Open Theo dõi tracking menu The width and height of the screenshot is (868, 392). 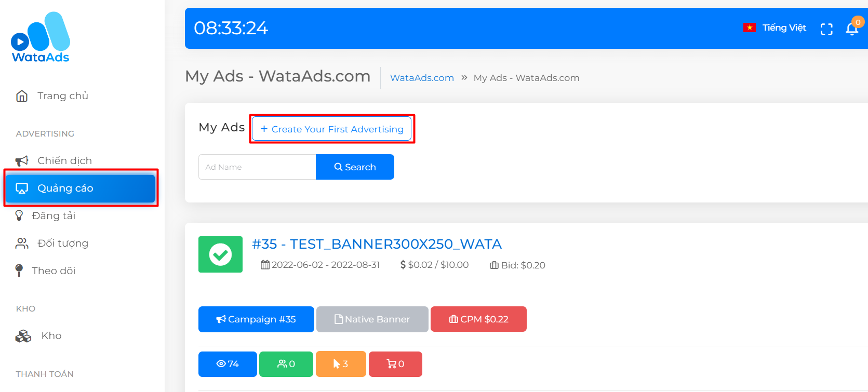click(54, 271)
